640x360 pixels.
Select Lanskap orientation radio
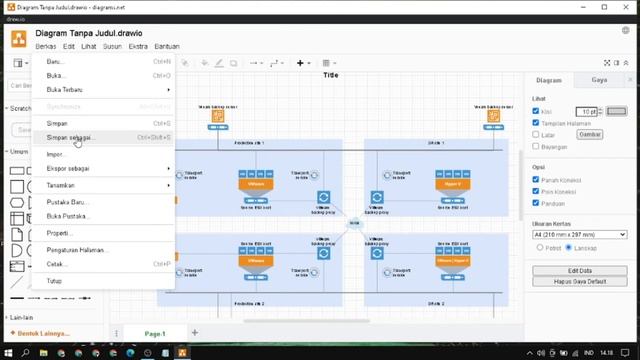click(x=569, y=248)
